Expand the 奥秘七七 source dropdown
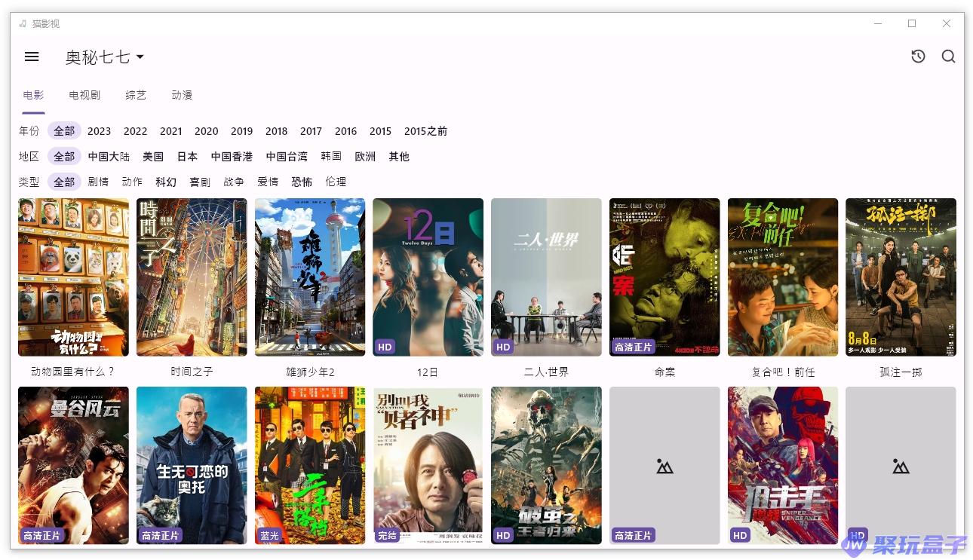The width and height of the screenshot is (973, 560). pos(104,57)
